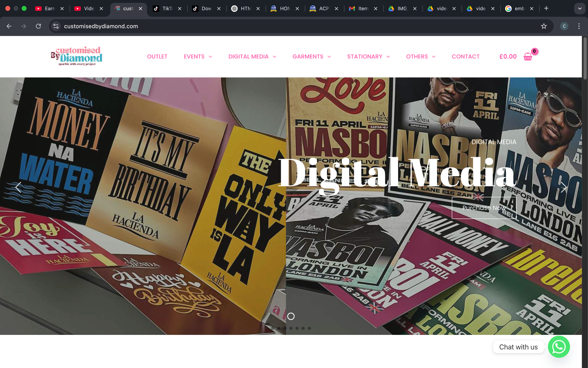Go back to the previous page
Screen dimensions: 588x368
pos(9,26)
